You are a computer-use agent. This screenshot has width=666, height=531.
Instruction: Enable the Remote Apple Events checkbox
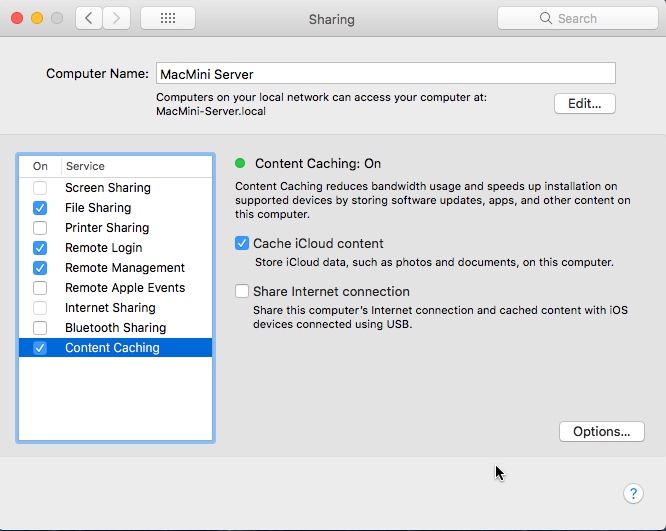[40, 288]
